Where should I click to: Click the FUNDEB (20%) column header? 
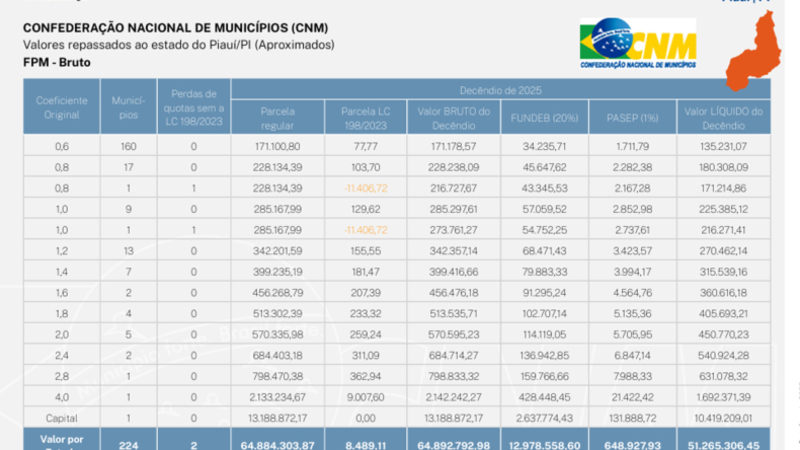(545, 118)
